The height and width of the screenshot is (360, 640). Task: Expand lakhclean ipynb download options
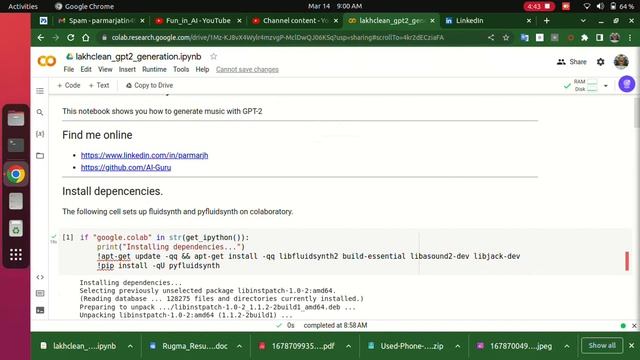[x=130, y=346]
